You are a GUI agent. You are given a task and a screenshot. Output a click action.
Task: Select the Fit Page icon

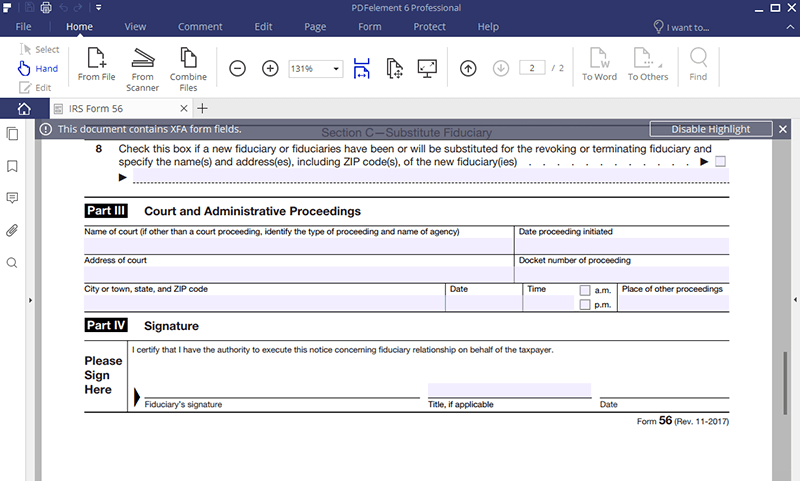point(394,68)
